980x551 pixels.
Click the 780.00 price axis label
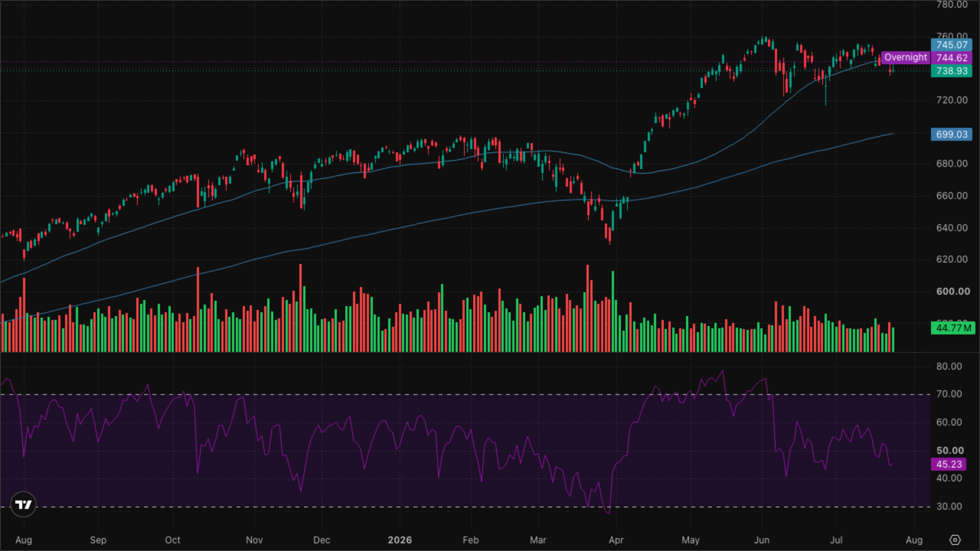(952, 5)
